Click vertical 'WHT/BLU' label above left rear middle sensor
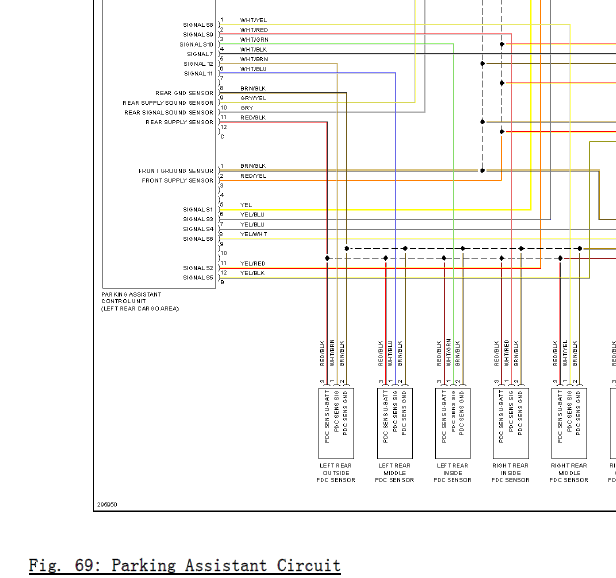The image size is (616, 578). [x=390, y=353]
